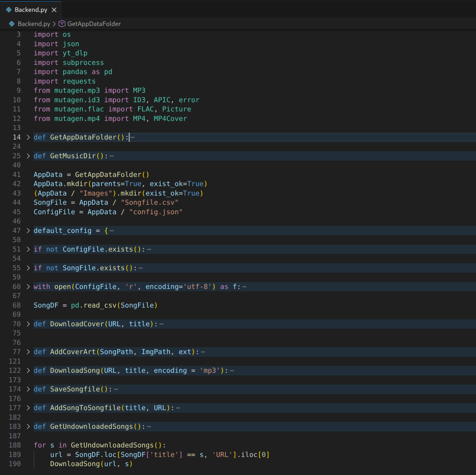
Task: Unfold the DownloadSong function
Action: (28, 371)
